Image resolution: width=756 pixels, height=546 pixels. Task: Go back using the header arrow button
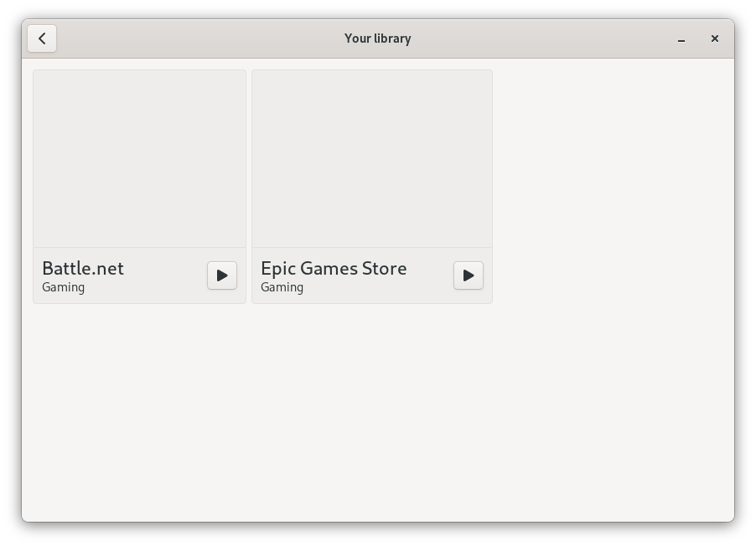[x=42, y=39]
